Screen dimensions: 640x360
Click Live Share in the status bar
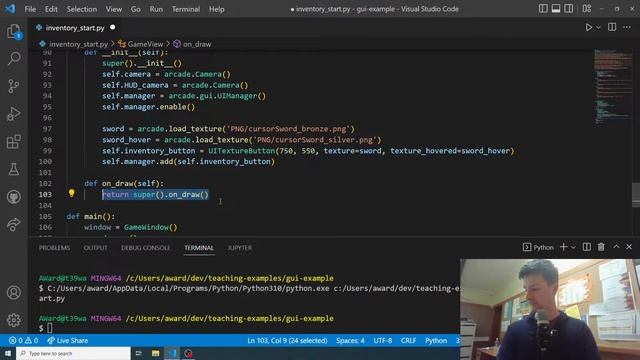click(67, 340)
